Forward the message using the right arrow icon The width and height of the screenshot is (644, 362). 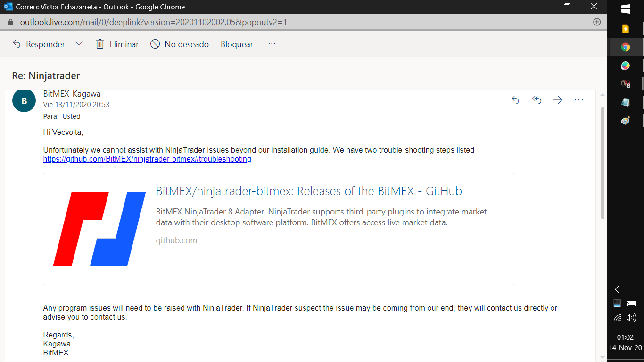click(558, 100)
